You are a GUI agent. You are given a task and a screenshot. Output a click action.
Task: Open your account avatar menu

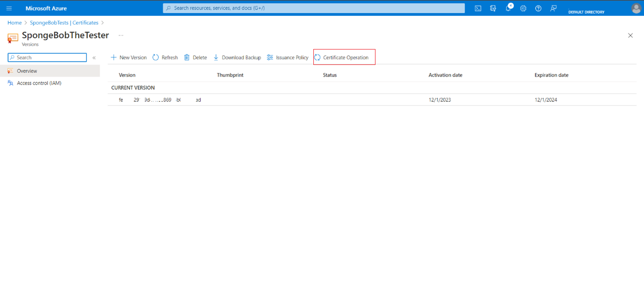(634, 8)
